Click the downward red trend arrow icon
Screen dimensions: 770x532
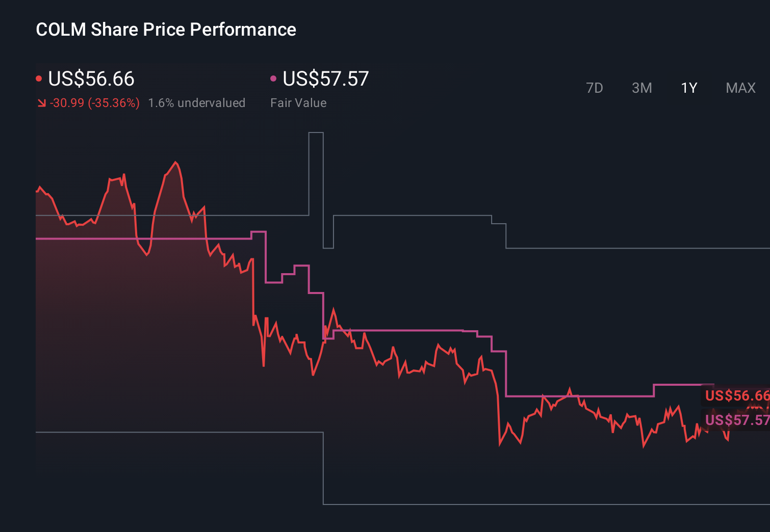click(x=41, y=102)
